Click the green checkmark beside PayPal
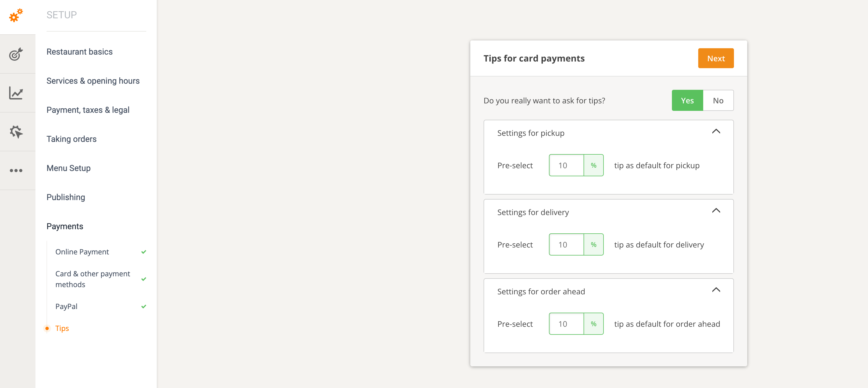This screenshot has width=868, height=388. point(144,307)
